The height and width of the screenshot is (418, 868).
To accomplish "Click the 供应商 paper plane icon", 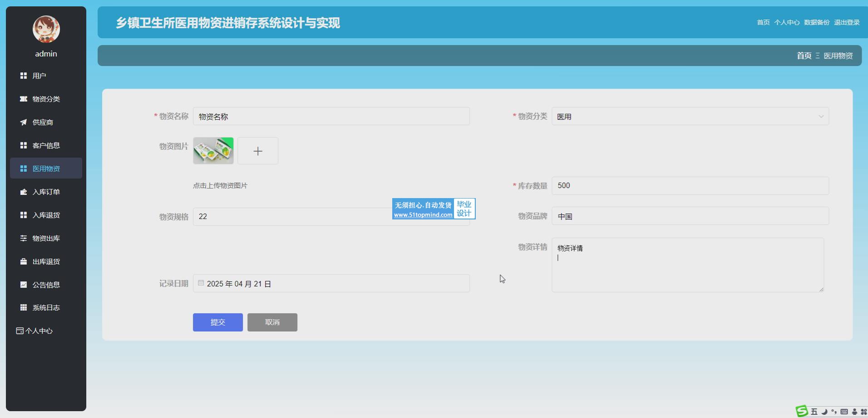I will click(x=24, y=122).
